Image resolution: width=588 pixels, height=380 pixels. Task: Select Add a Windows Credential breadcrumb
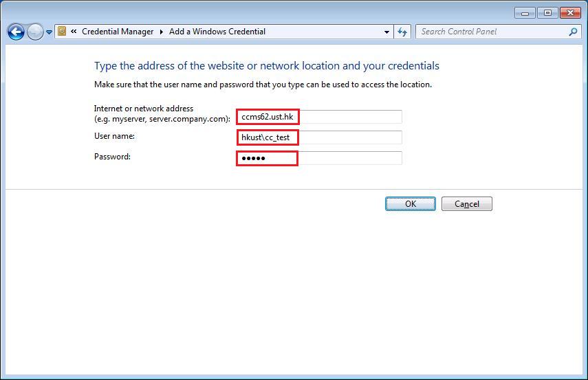217,32
